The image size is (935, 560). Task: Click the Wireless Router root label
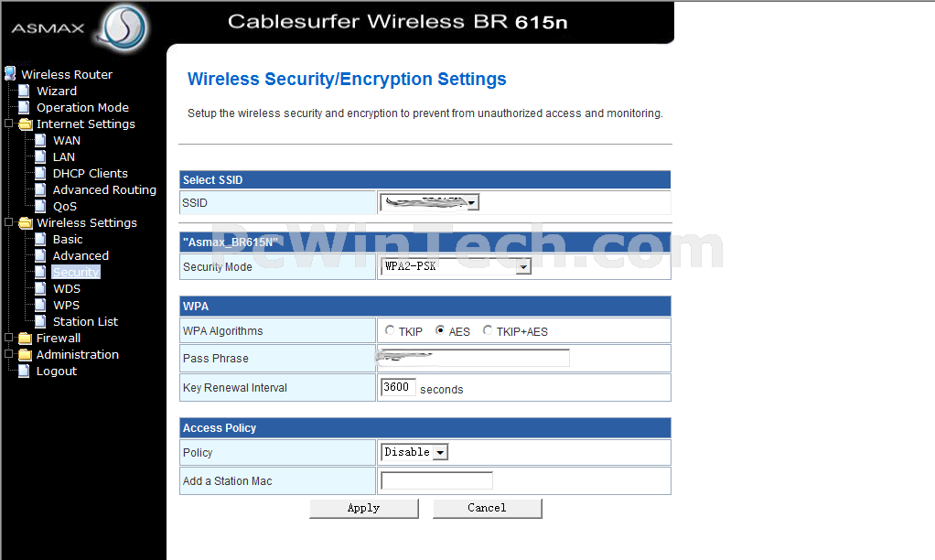coord(67,74)
